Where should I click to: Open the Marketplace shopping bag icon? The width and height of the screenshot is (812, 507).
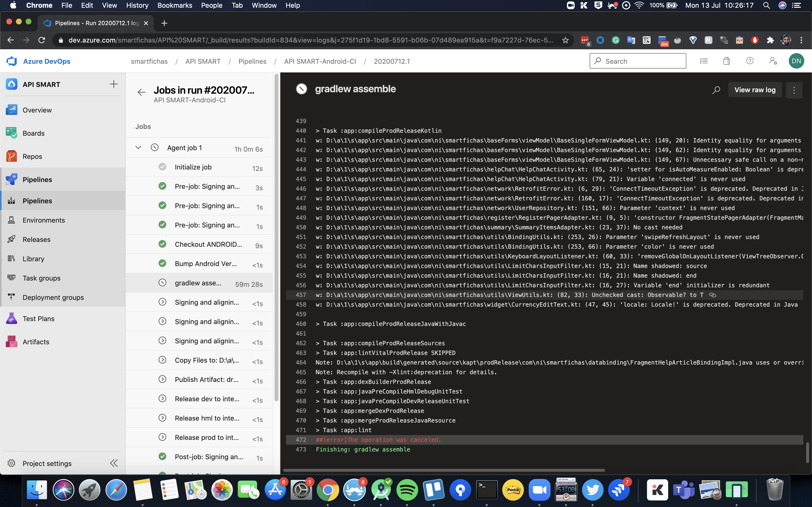coord(726,61)
